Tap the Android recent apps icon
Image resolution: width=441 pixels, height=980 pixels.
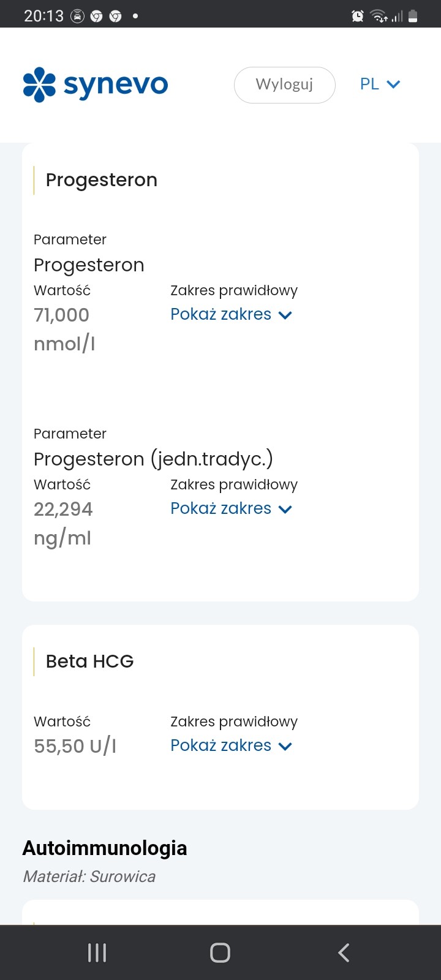click(x=97, y=952)
